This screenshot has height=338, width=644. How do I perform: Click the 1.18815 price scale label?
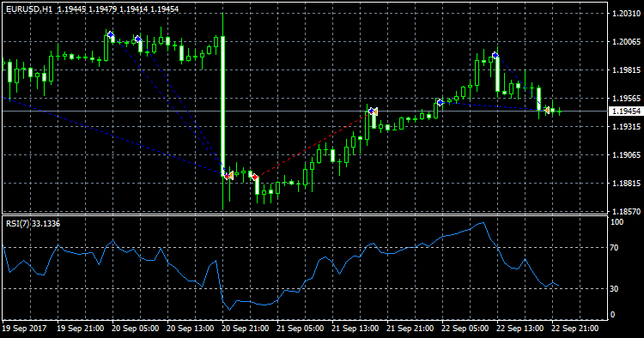[626, 184]
